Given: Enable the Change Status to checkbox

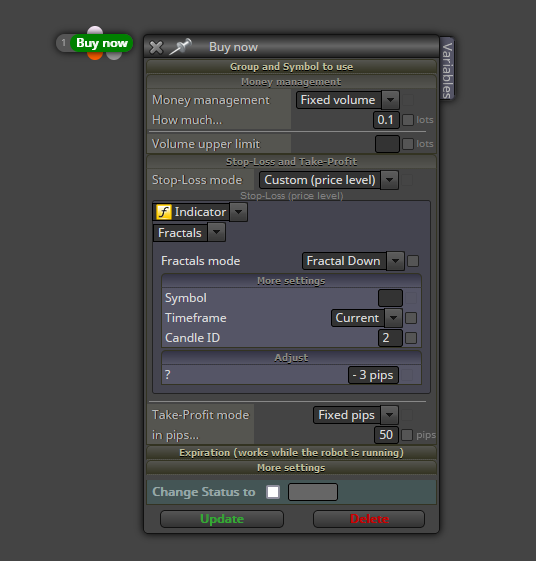Looking at the screenshot, I should click(273, 492).
